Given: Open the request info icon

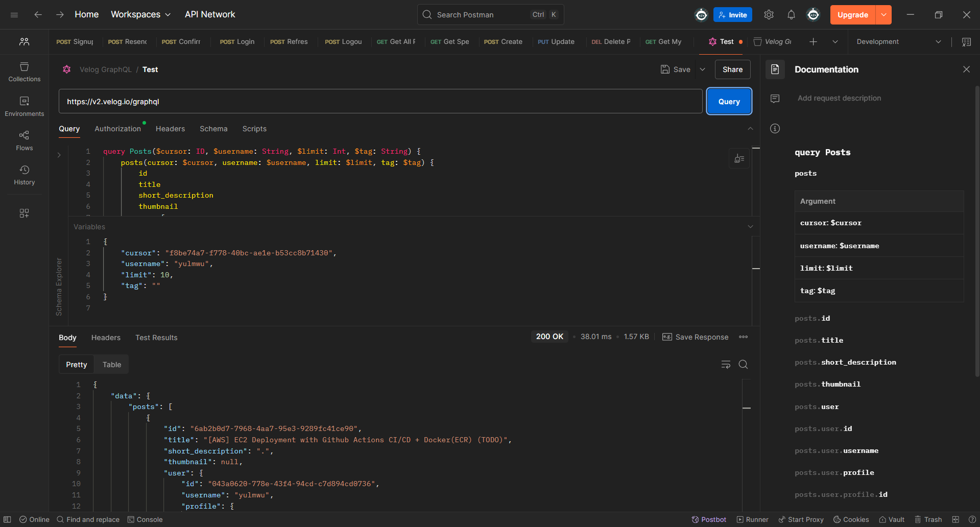Looking at the screenshot, I should (775, 129).
